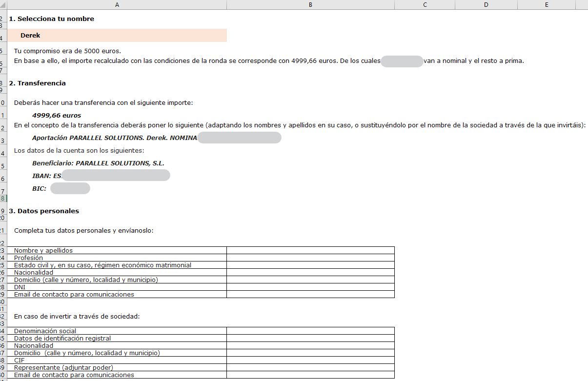Click the empty value cell beside 'Nombre y apellidos'
Image resolution: width=588 pixels, height=381 pixels.
coord(310,250)
